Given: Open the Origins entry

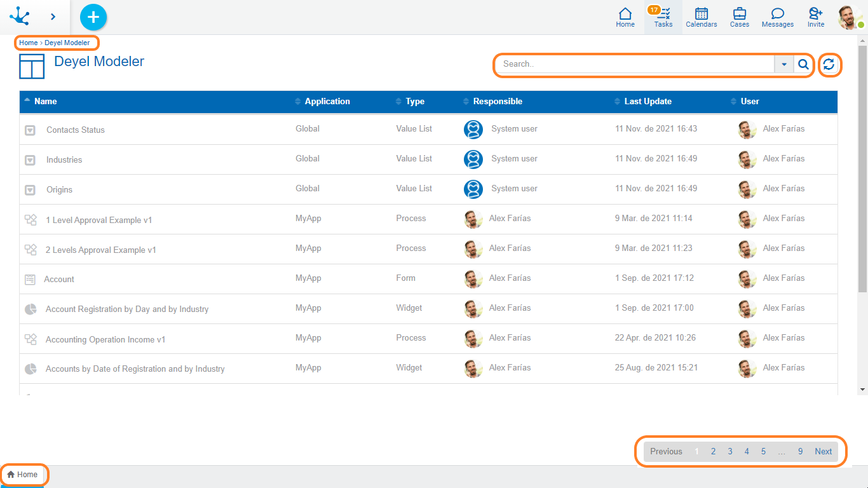Looking at the screenshot, I should 60,190.
